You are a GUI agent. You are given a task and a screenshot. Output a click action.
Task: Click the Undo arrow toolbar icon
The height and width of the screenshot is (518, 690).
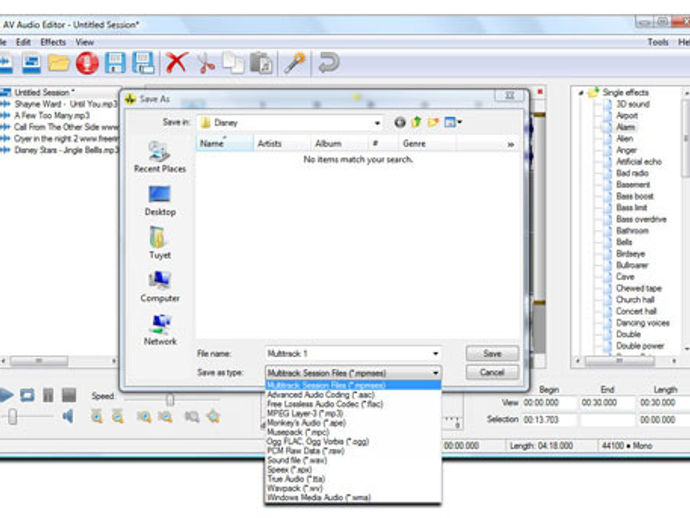point(329,62)
